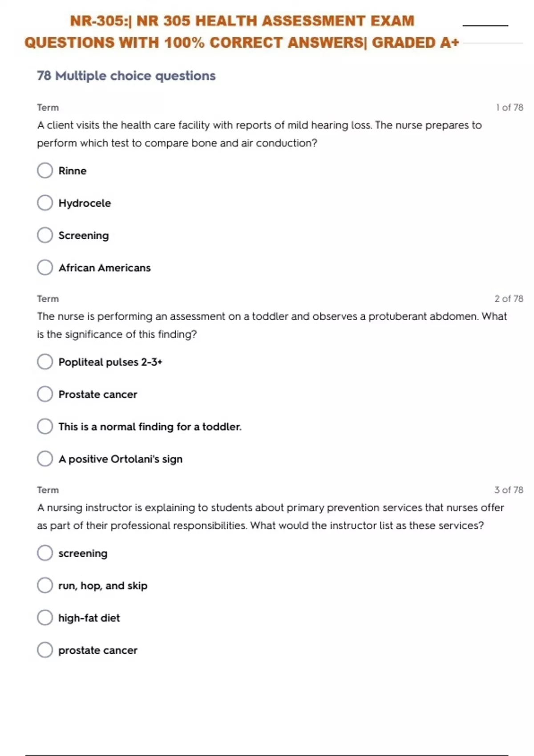The image size is (534, 756).
Task: Pick the African Americans radio button
Action: point(45,268)
